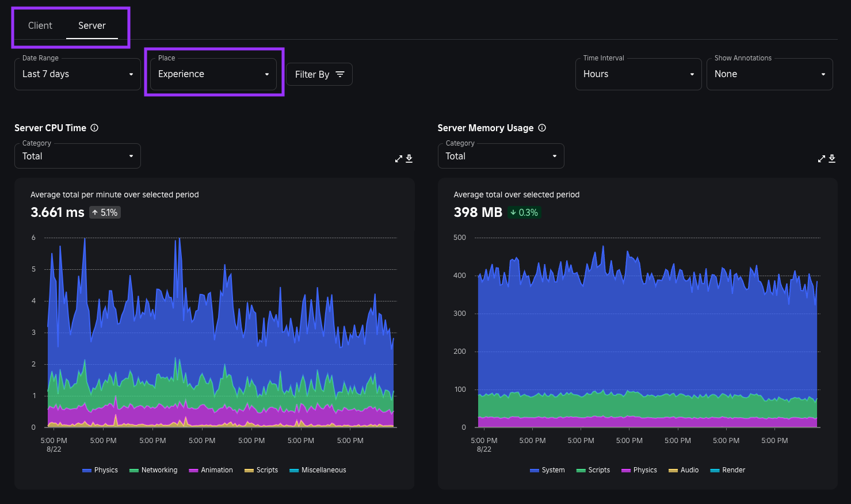851x504 pixels.
Task: Click the Server CPU Time heading
Action: point(51,128)
